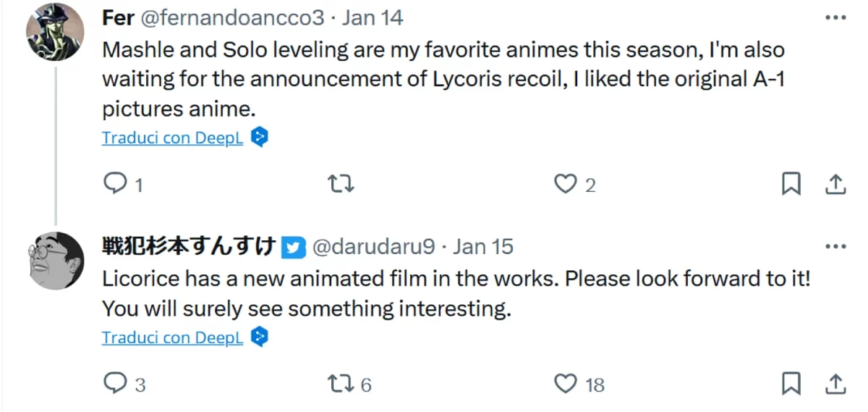Viewport: 868px width, 412px height.
Task: Retweet Fer's Mashle tweet
Action: [341, 185]
